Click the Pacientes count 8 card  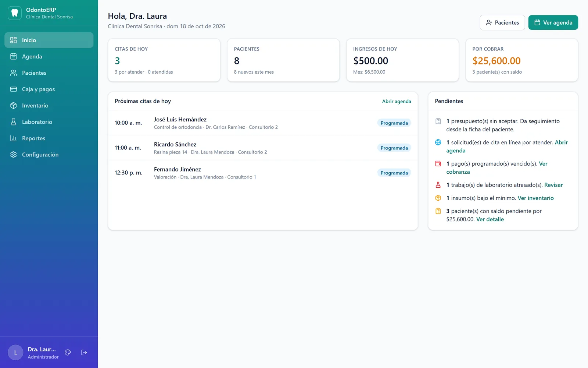click(x=283, y=60)
